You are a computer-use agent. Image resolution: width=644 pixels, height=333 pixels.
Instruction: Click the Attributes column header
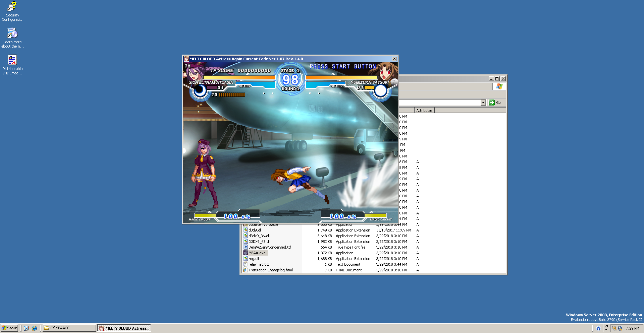pyautogui.click(x=424, y=111)
